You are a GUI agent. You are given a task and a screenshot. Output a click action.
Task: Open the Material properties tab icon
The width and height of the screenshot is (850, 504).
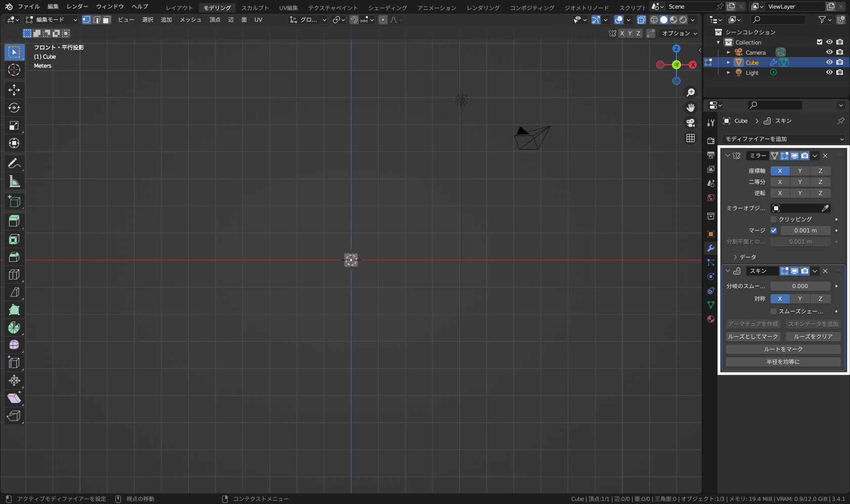pyautogui.click(x=711, y=319)
